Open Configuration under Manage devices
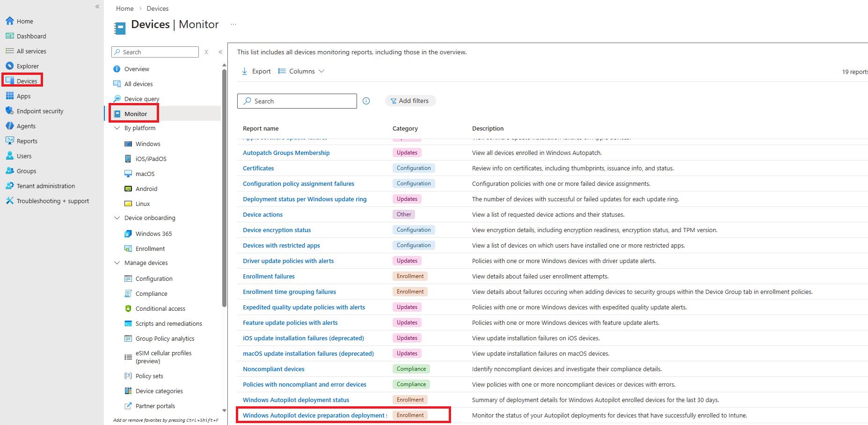Screen dimensions: 868x425 point(154,278)
